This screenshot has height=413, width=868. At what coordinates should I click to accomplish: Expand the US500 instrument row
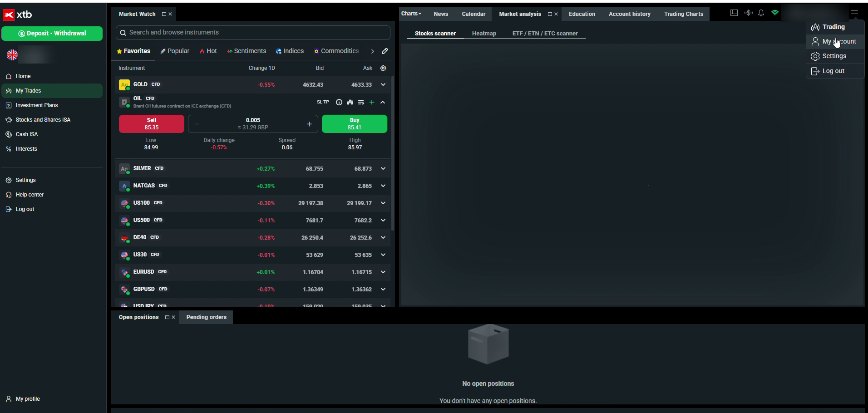tap(383, 221)
